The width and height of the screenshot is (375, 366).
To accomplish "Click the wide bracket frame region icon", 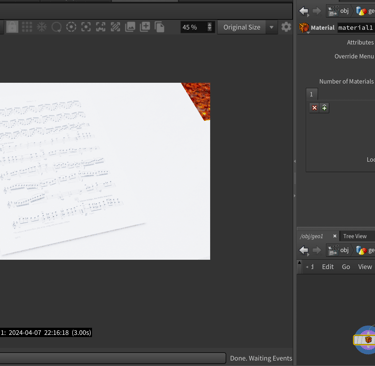I will tap(101, 27).
